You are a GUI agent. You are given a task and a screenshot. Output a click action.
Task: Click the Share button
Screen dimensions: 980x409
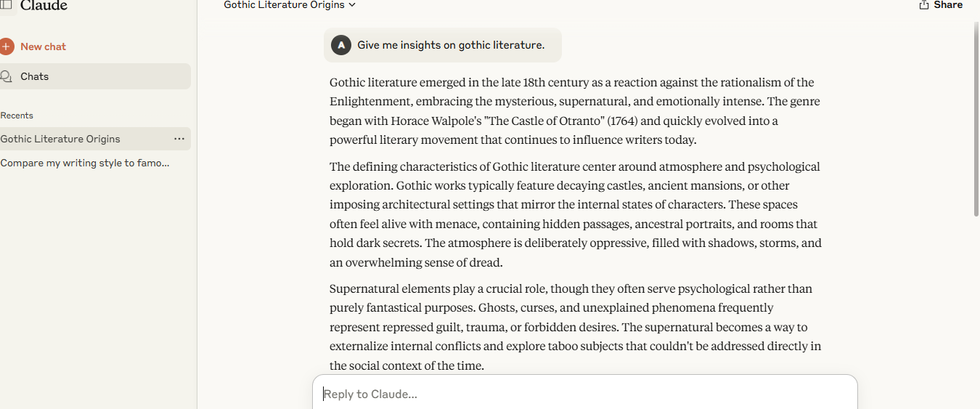(941, 5)
